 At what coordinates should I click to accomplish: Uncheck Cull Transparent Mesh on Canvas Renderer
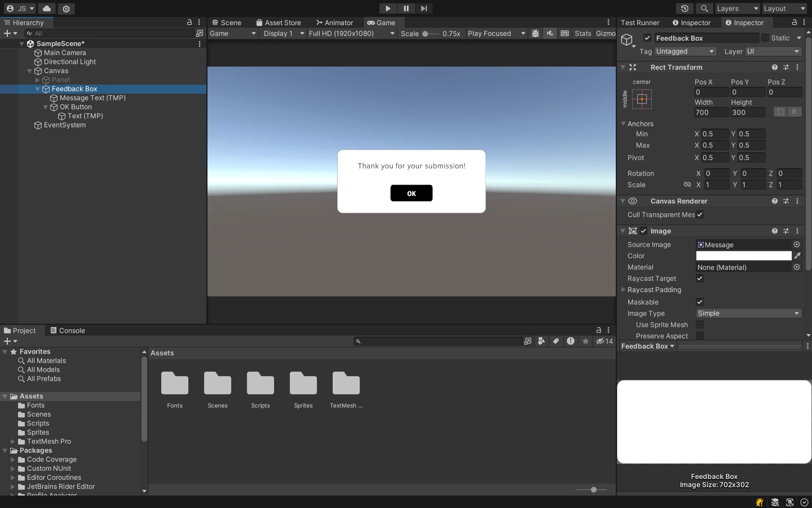click(x=700, y=214)
